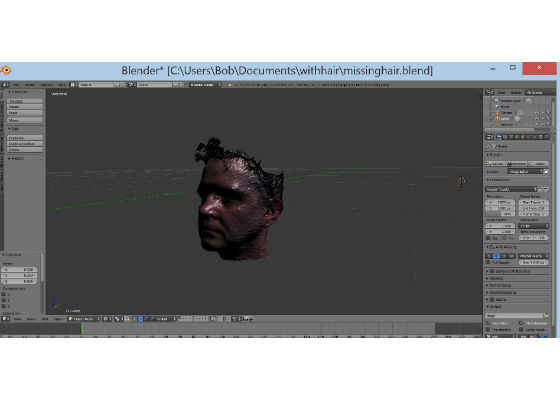Open the File menu
Image resolution: width=560 pixels, height=400 pixels.
(x=16, y=85)
